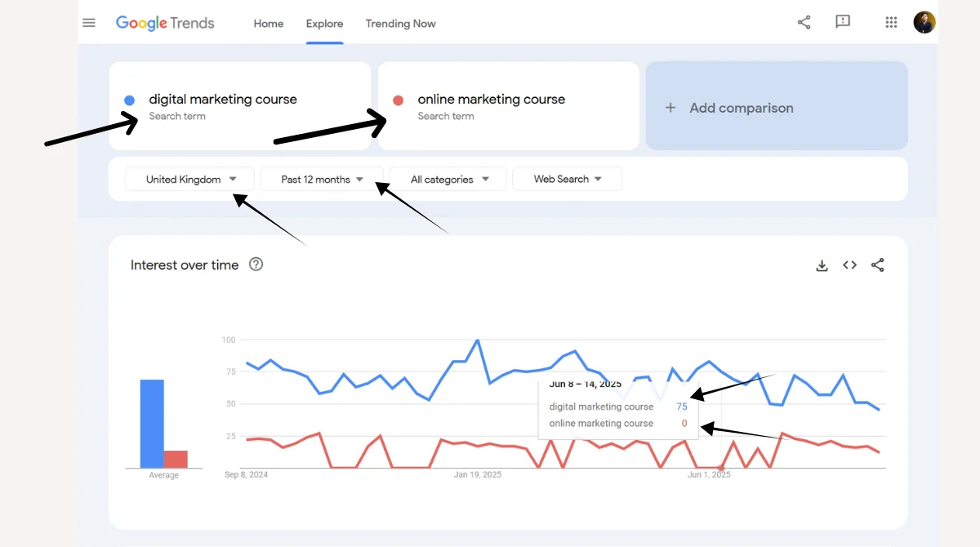Viewport: 980px width, 547px height.
Task: Share the Interest over time chart
Action: 878,265
